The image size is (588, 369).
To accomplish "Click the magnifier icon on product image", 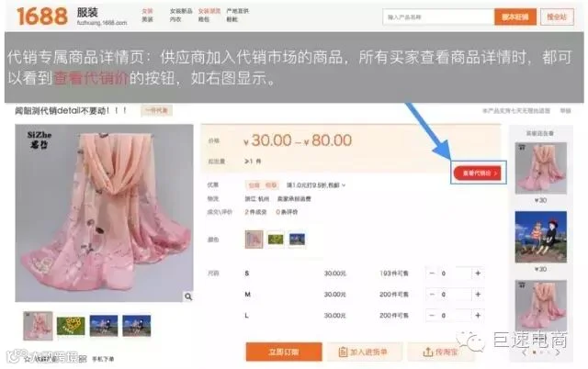I will pos(188,296).
